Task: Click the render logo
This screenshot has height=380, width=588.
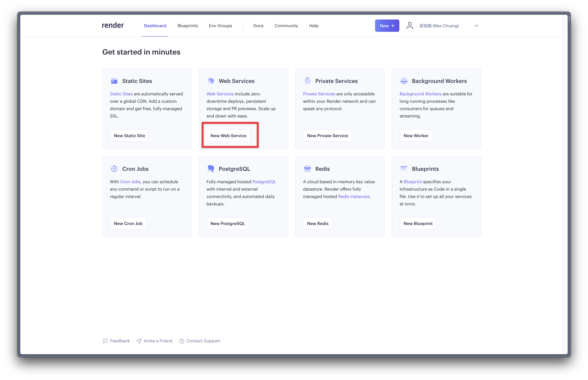Action: tap(113, 25)
